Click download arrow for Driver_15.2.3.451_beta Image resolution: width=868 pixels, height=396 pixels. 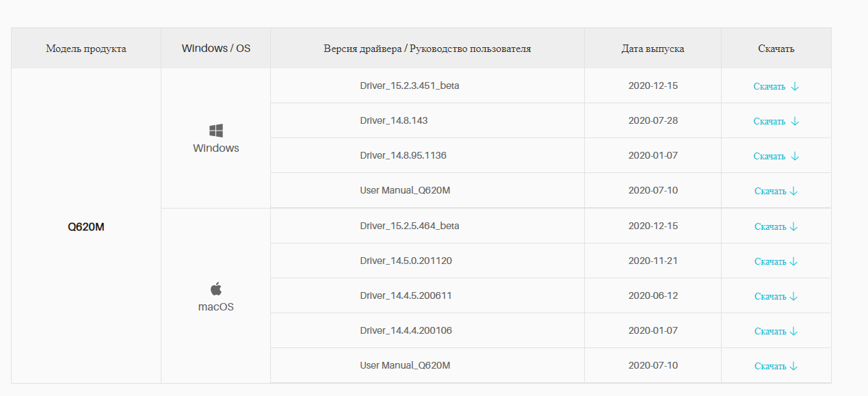pyautogui.click(x=794, y=87)
